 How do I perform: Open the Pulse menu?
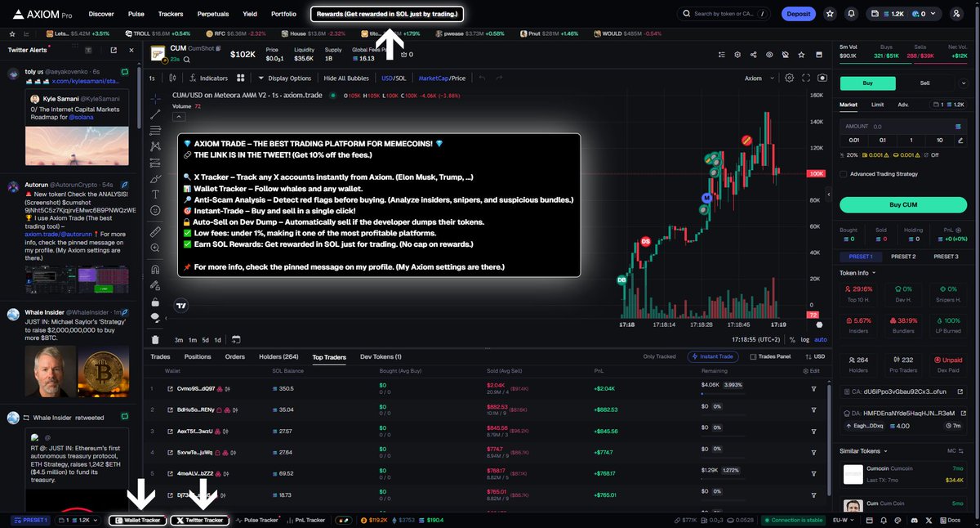pos(136,14)
